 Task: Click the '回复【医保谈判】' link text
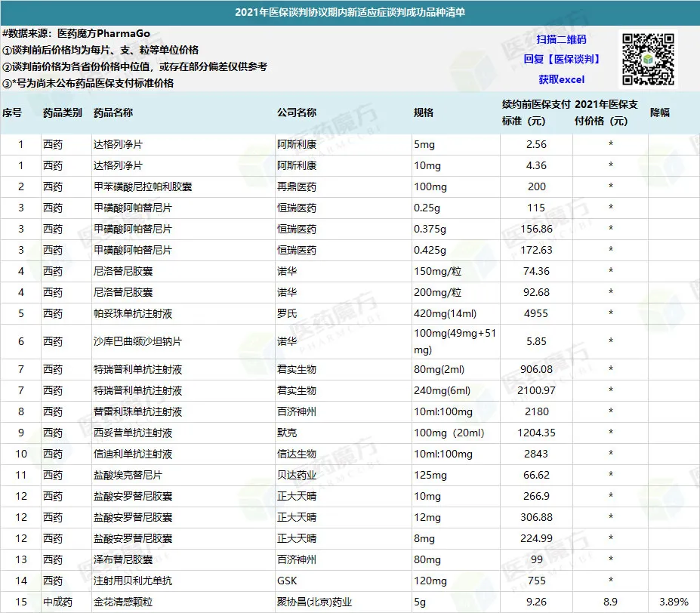(561, 59)
